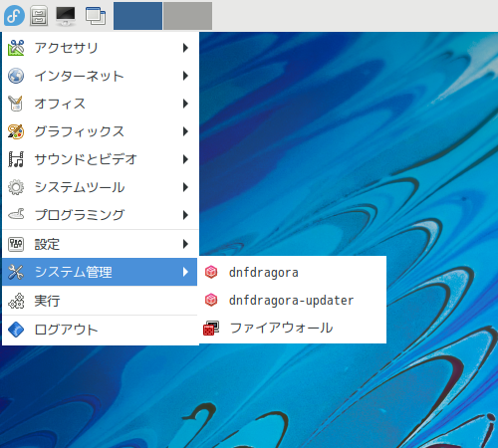Click the firewall brick wall icon
The height and width of the screenshot is (448, 498).
pyautogui.click(x=211, y=328)
